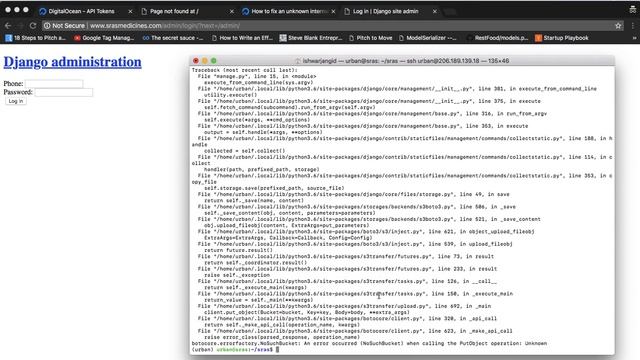This screenshot has height=360, width=640.
Task: Reload the current page
Action: click(x=33, y=26)
